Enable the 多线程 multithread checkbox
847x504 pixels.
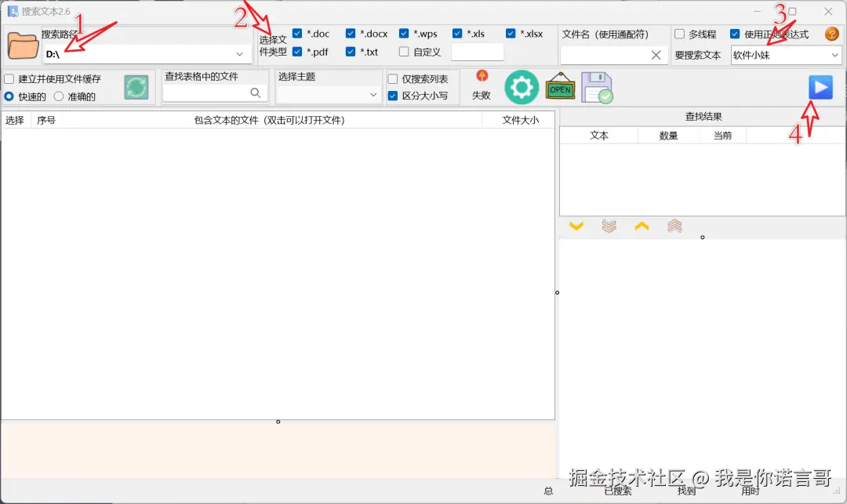679,34
